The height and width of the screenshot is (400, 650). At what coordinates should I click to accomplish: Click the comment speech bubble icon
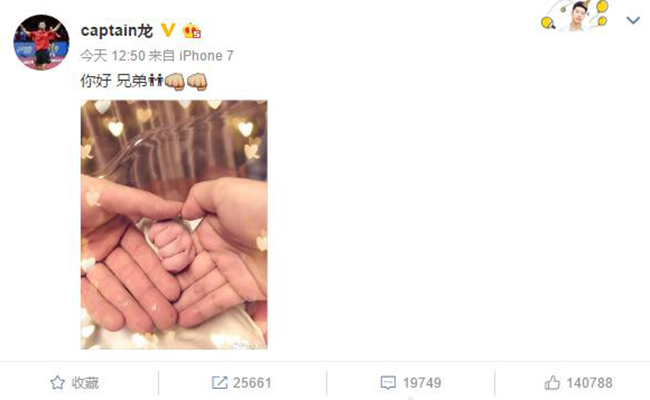(388, 383)
